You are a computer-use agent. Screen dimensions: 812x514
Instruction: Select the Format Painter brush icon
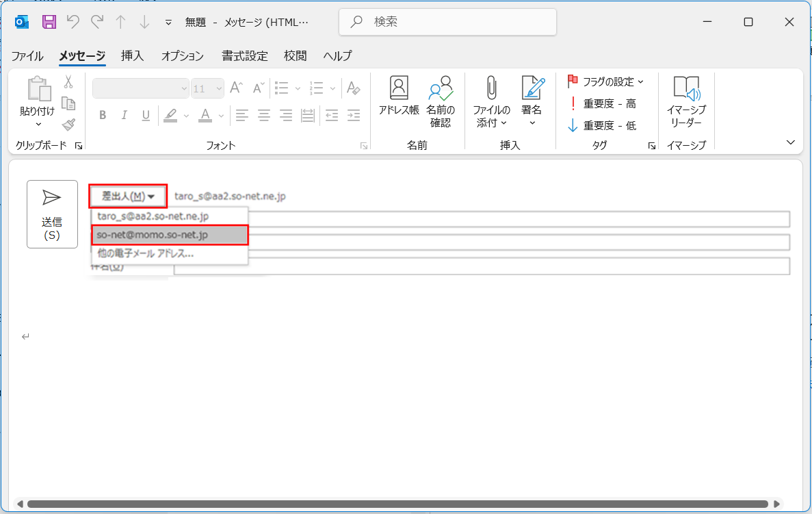pos(68,125)
